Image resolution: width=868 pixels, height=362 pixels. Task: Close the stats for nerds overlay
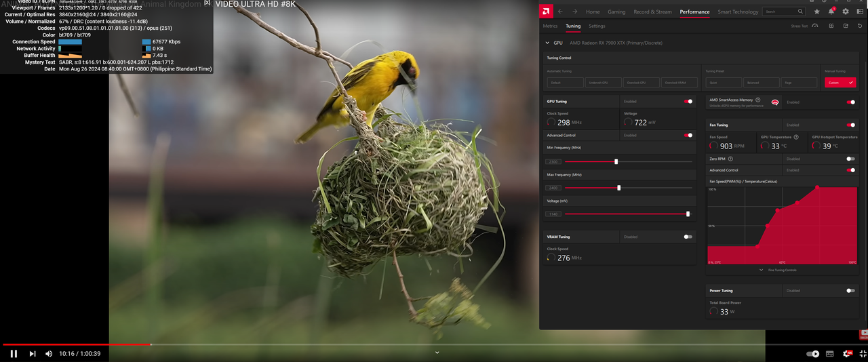click(x=208, y=3)
